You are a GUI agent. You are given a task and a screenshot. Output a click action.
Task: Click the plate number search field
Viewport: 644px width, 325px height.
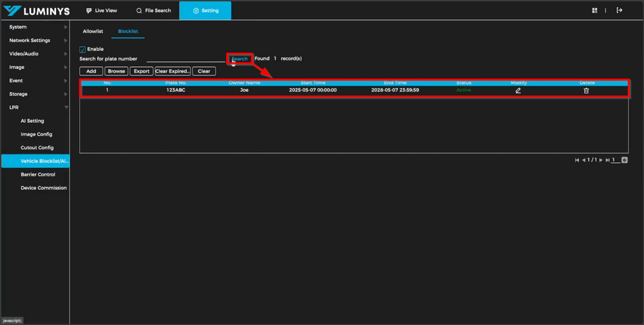click(185, 59)
